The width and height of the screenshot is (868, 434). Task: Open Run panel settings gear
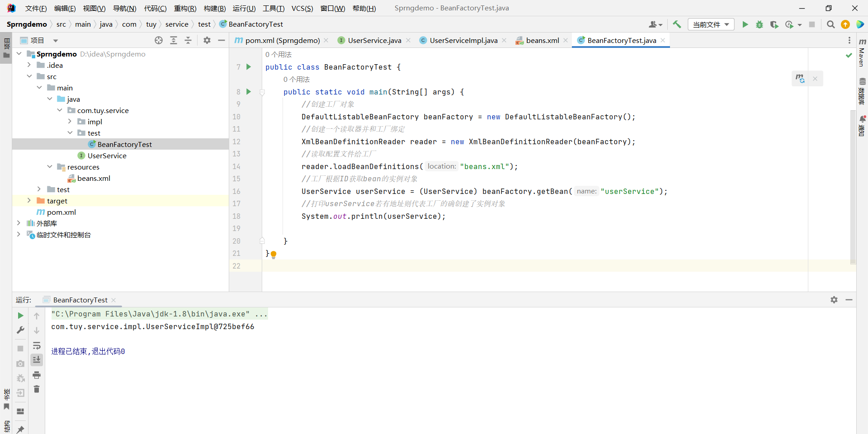click(x=834, y=300)
